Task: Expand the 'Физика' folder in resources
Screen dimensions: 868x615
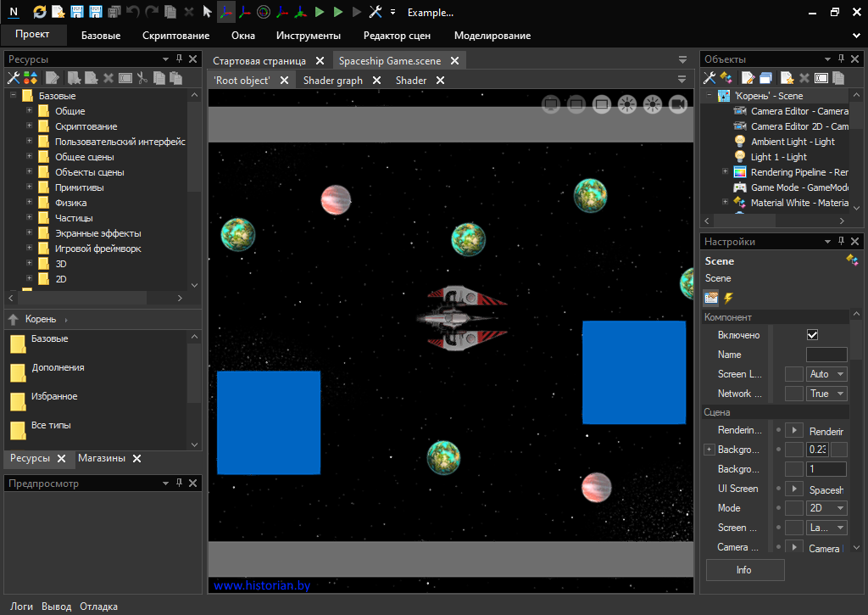Action: pos(29,203)
